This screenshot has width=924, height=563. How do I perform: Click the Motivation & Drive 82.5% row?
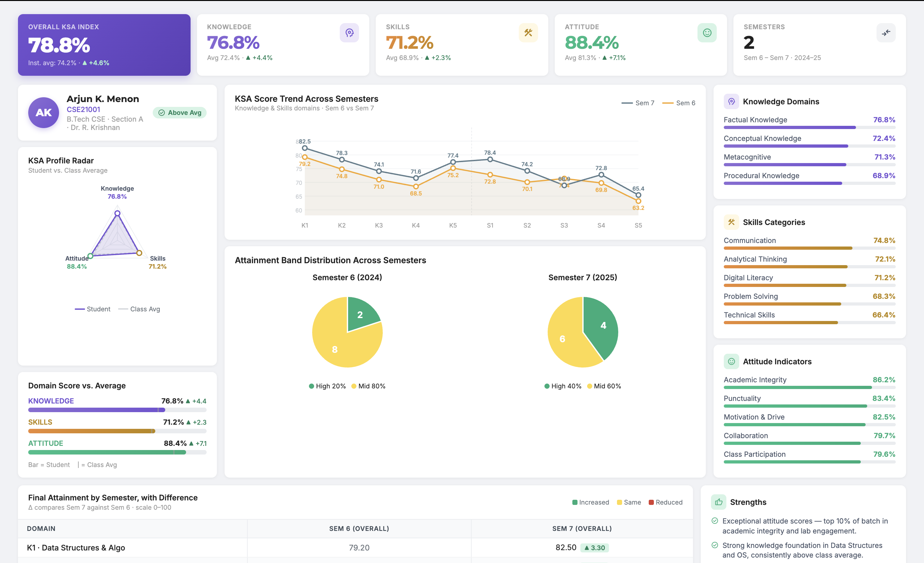[x=809, y=420]
